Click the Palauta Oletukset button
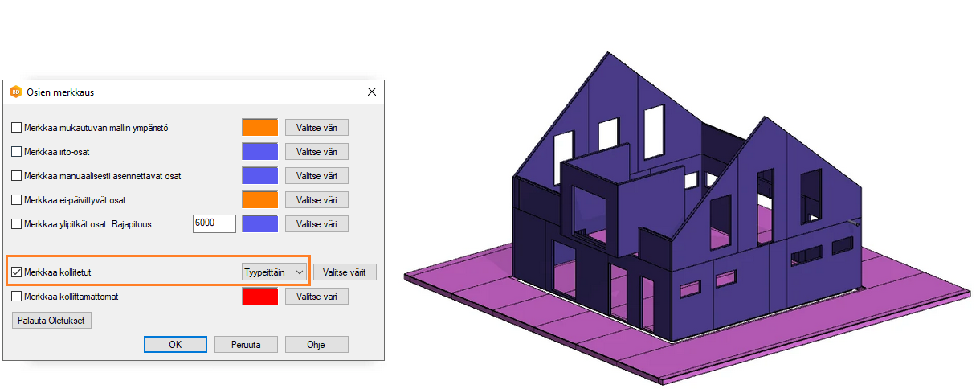 click(52, 321)
